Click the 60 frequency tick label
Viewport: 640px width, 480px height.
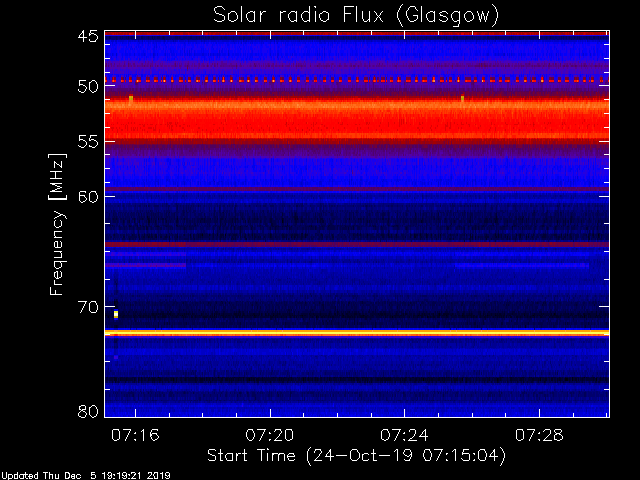(x=88, y=197)
